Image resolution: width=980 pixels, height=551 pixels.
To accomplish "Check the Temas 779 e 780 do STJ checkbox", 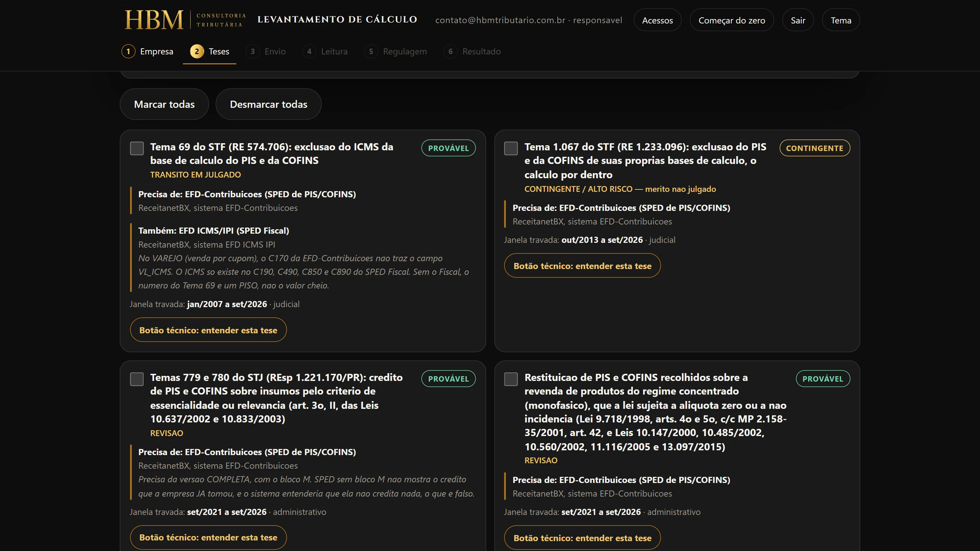I will (x=137, y=379).
